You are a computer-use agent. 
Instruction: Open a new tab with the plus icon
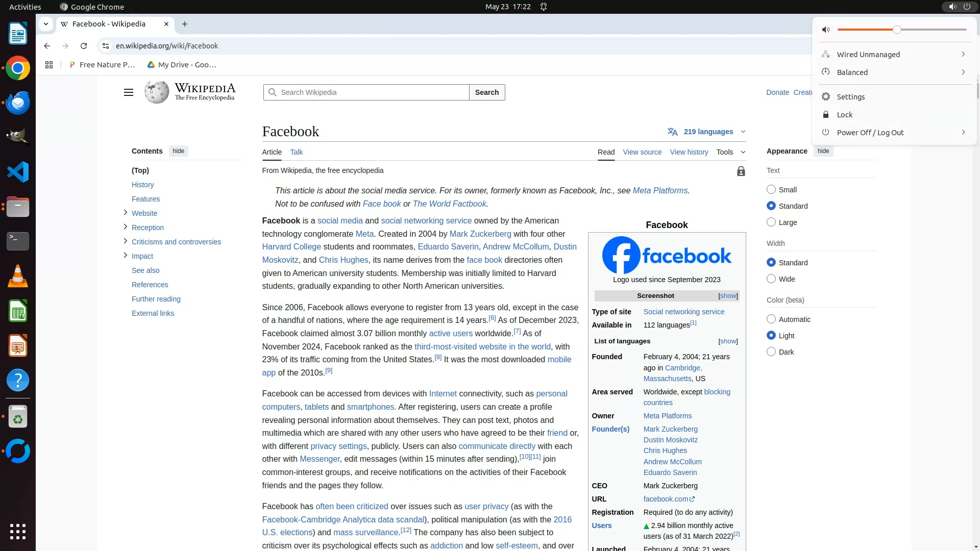[185, 24]
